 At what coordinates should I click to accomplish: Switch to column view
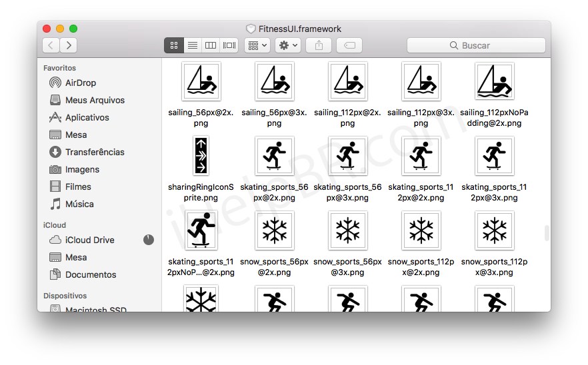tap(211, 45)
